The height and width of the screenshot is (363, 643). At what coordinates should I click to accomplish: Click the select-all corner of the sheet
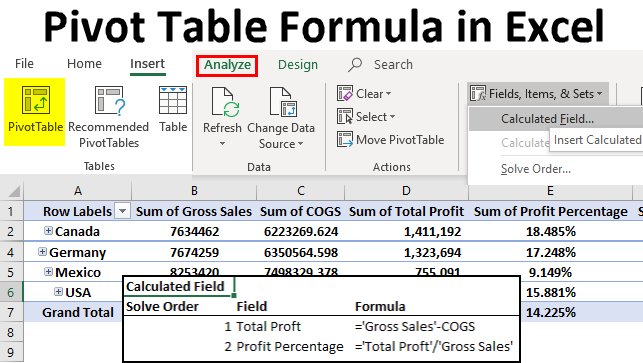[14, 191]
